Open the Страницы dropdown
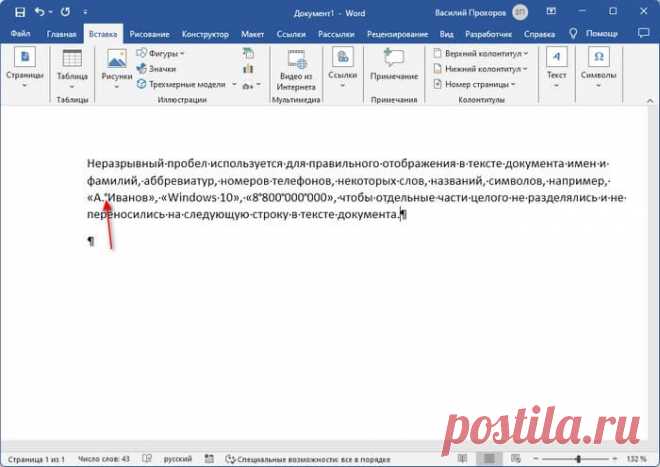The image size is (660, 467). [x=25, y=68]
